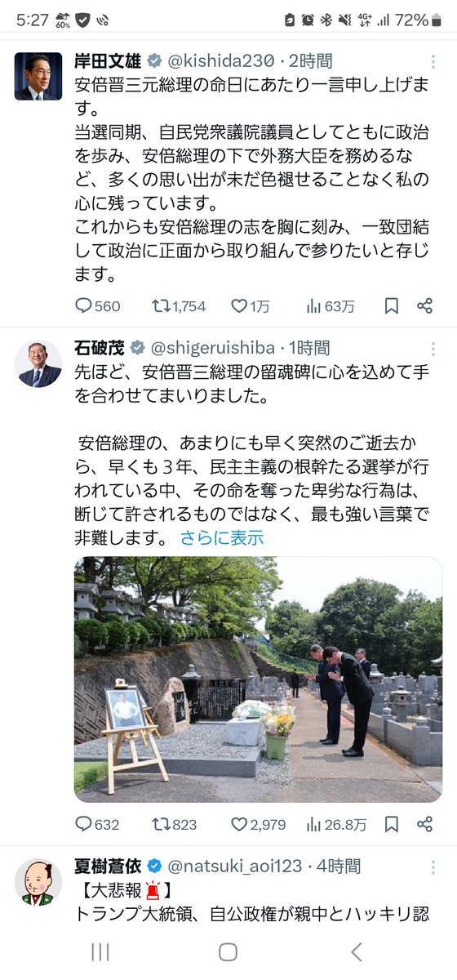The height and width of the screenshot is (980, 457).
Task: Bookmark 岸田文雄's post
Action: pyautogui.click(x=392, y=306)
